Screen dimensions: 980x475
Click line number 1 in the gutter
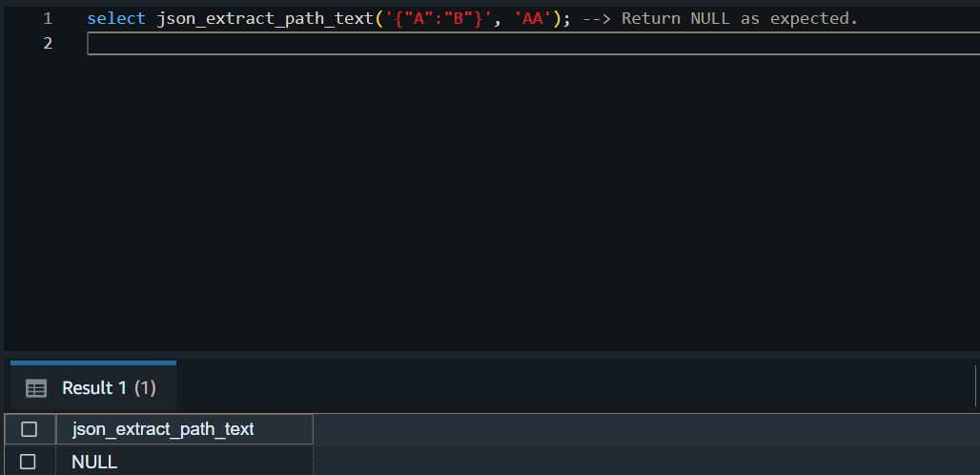click(x=48, y=19)
